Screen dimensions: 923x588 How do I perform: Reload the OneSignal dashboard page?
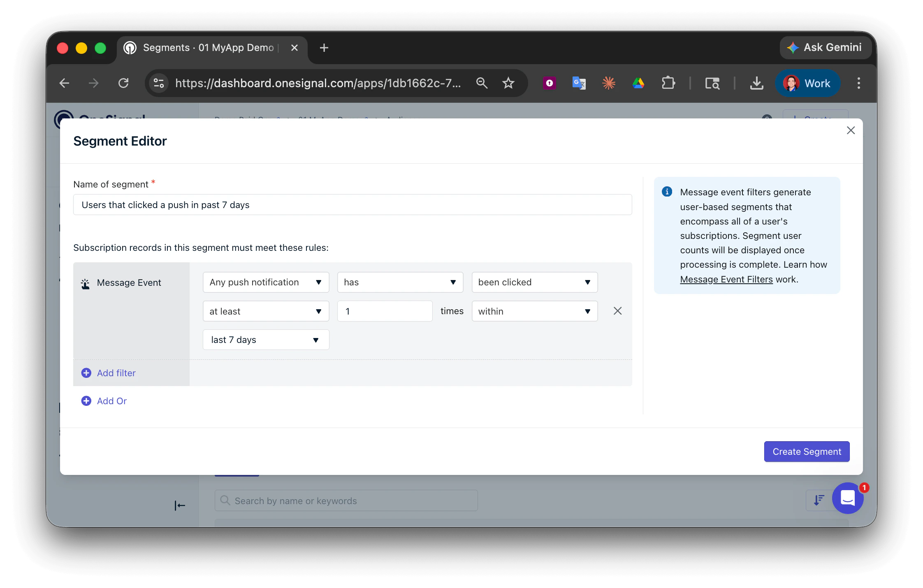point(124,83)
